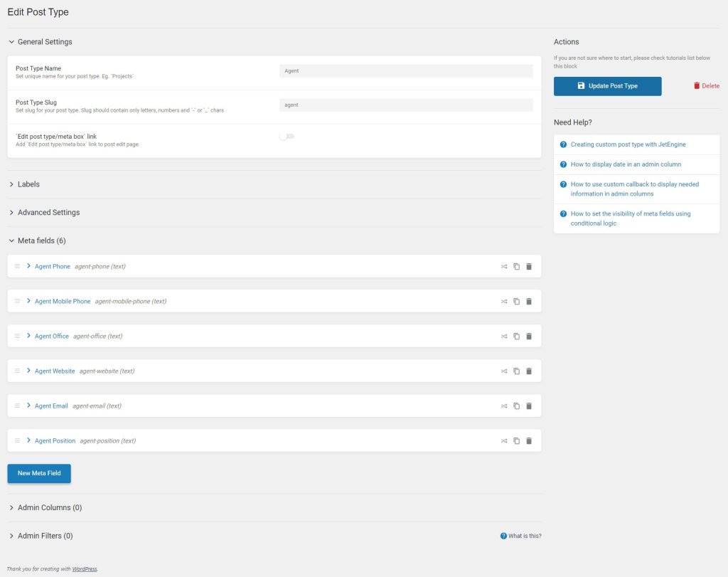The image size is (728, 577).
Task: Copy the Agent Email meta field
Action: [517, 406]
